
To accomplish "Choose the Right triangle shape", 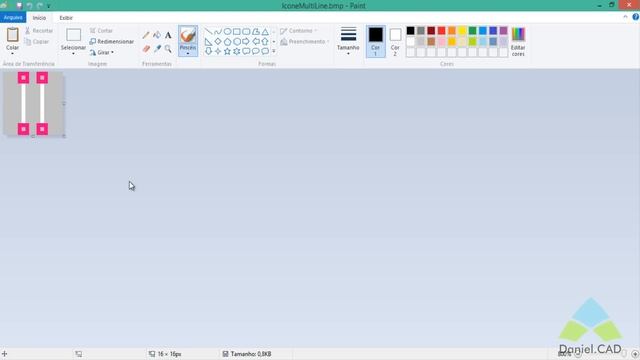I will pos(209,41).
